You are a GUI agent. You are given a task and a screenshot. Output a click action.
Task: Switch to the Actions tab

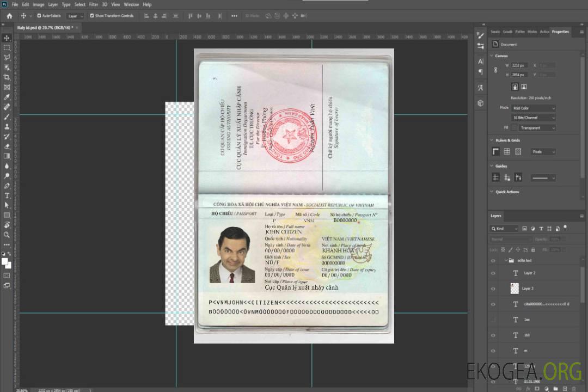[x=544, y=32]
